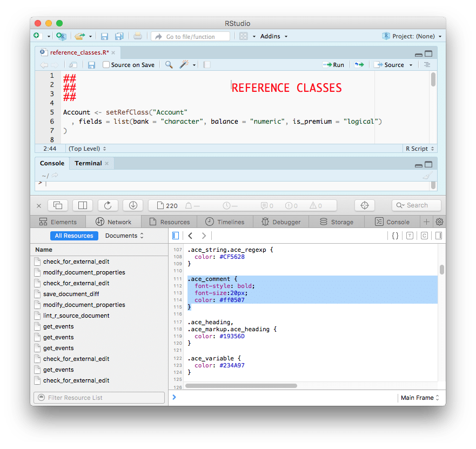Open the Storage inspector tab
Image resolution: width=476 pixels, height=449 pixels.
tap(337, 222)
